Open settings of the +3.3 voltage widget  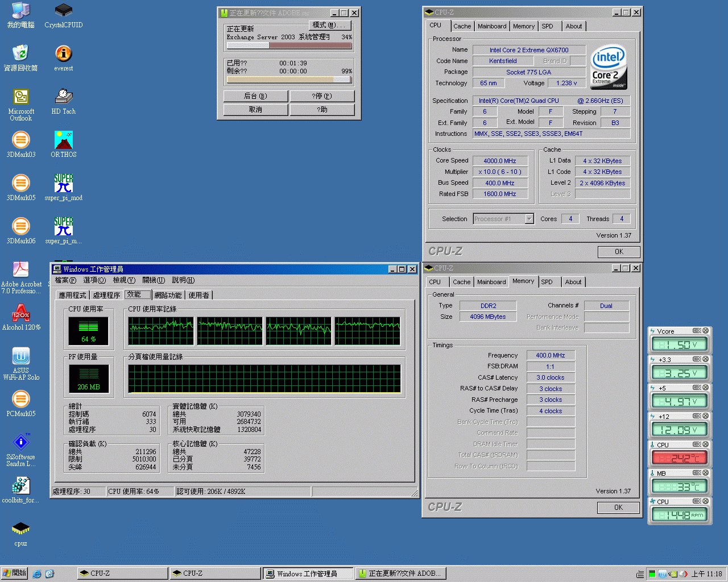tap(696, 359)
